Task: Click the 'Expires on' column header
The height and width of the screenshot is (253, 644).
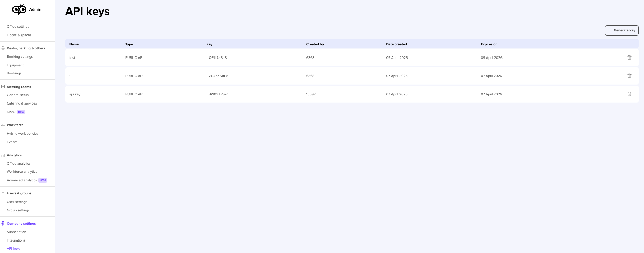Action: coord(489,44)
